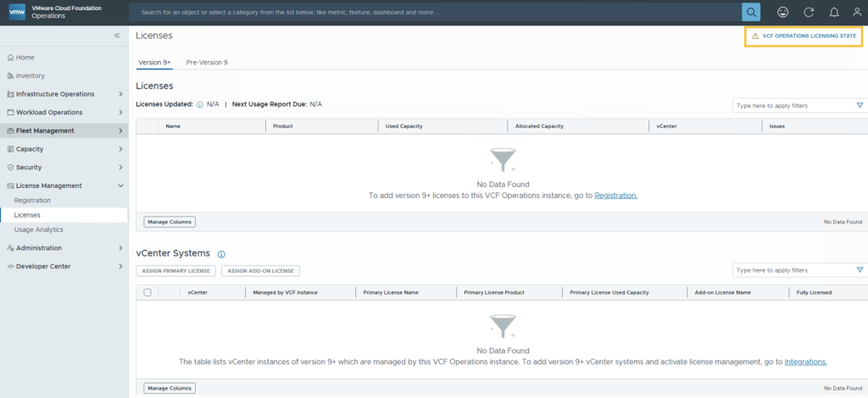
Task: Collapse License Management chevron
Action: (120, 185)
